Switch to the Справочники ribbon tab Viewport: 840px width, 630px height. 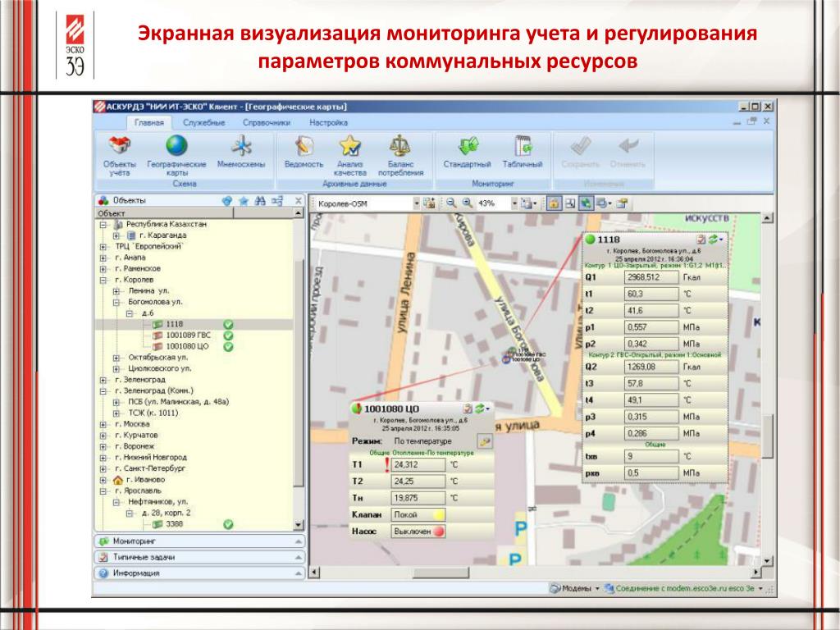[267, 123]
